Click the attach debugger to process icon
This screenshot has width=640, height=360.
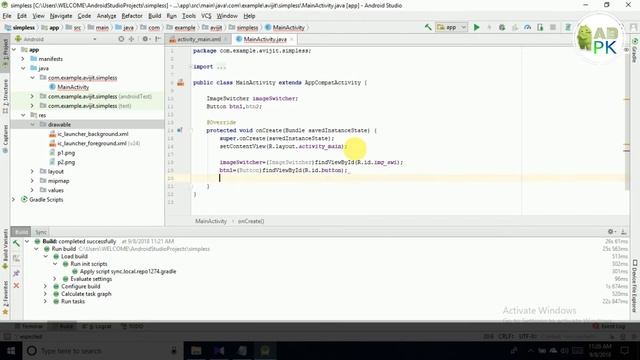tap(540, 27)
